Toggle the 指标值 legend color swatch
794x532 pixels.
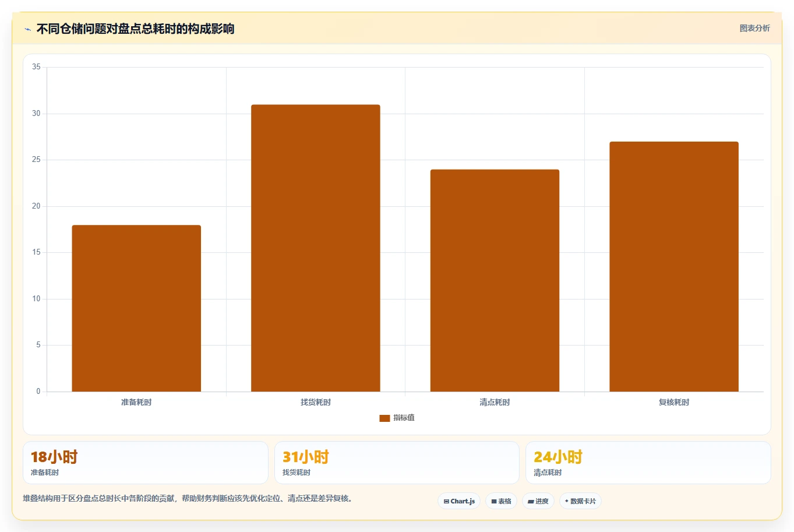pos(384,418)
